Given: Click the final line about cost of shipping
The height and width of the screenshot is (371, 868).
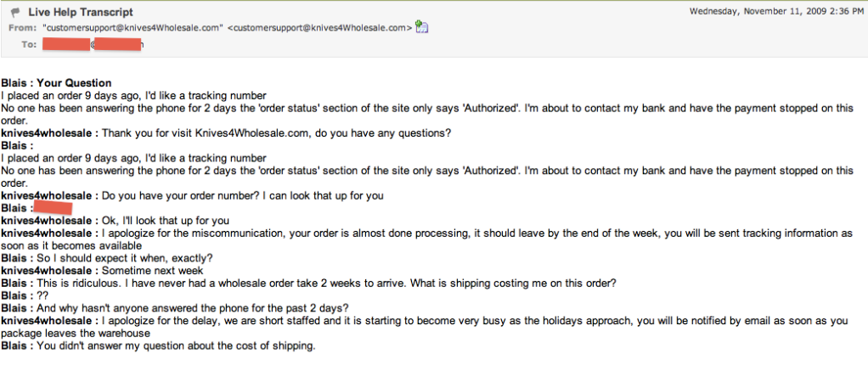Looking at the screenshot, I should 158,346.
